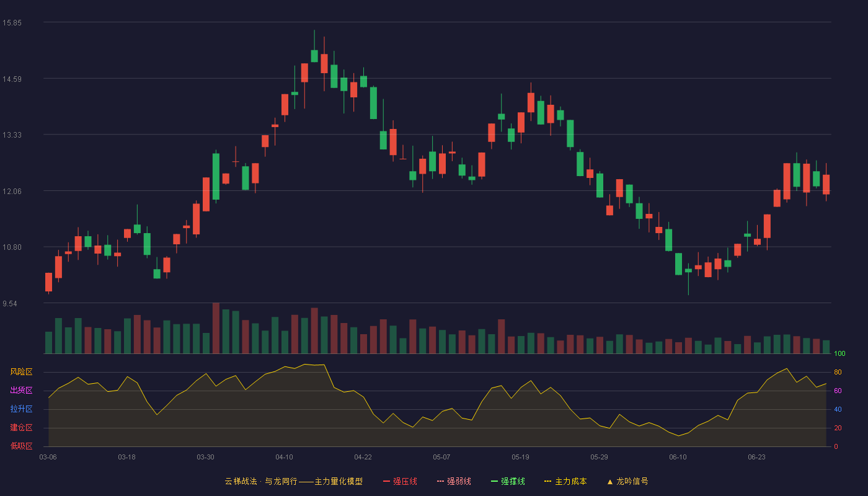868x496 pixels.
Task: Click the 低吸区 zone label
Action: 21,446
